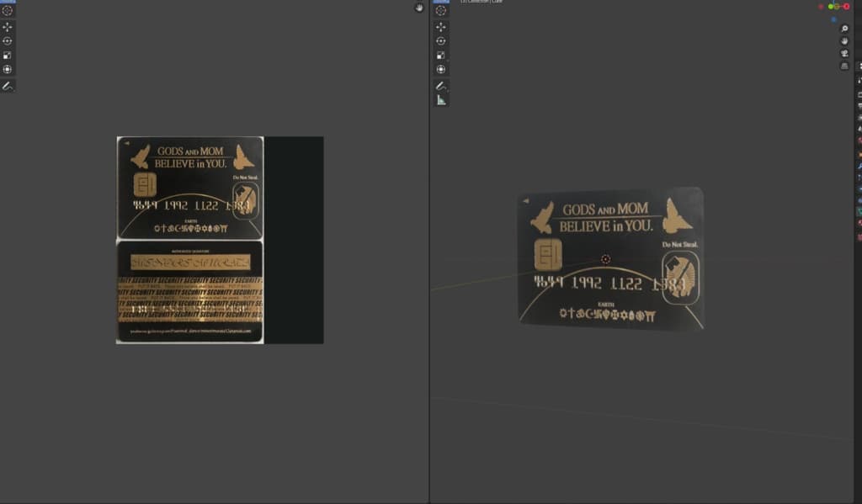Click the pan hand icon in 3D viewport
862x504 pixels.
pos(845,41)
